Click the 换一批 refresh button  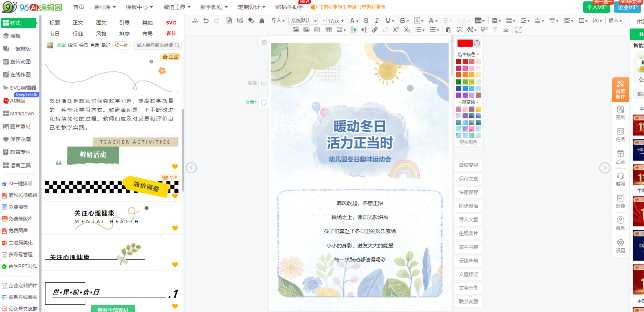point(121,45)
